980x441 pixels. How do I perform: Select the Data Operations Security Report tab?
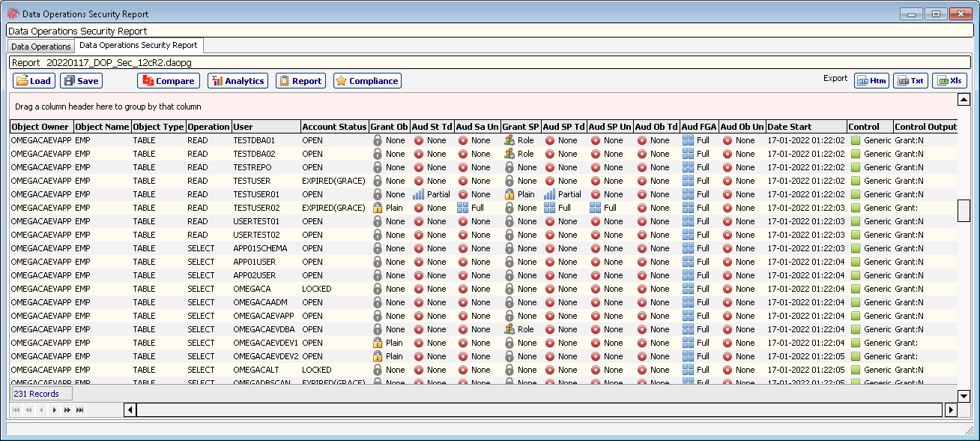coord(139,46)
